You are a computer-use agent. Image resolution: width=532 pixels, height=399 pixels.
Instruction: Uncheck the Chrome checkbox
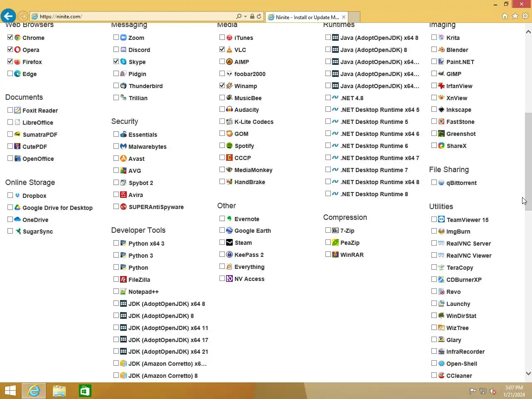point(10,37)
